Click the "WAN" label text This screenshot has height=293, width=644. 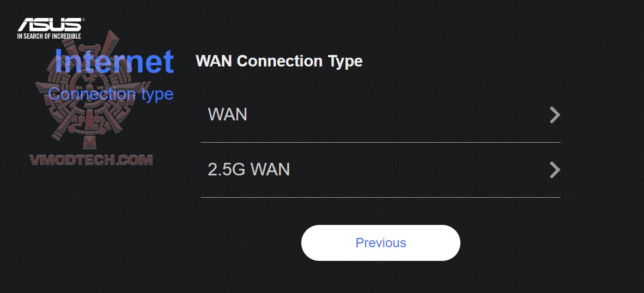pos(228,115)
